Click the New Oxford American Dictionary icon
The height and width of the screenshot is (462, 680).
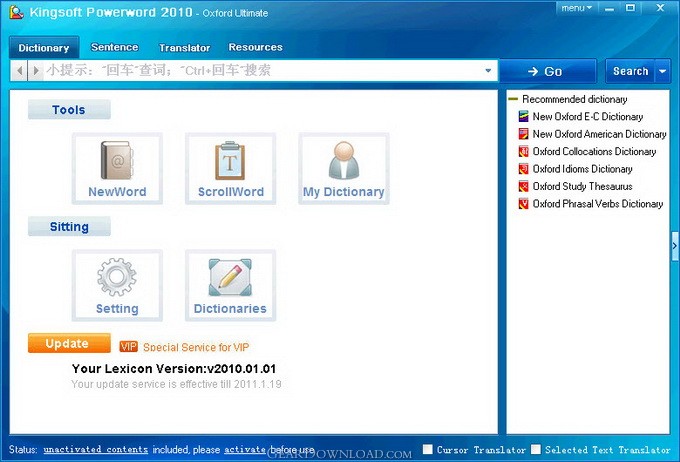(x=524, y=134)
